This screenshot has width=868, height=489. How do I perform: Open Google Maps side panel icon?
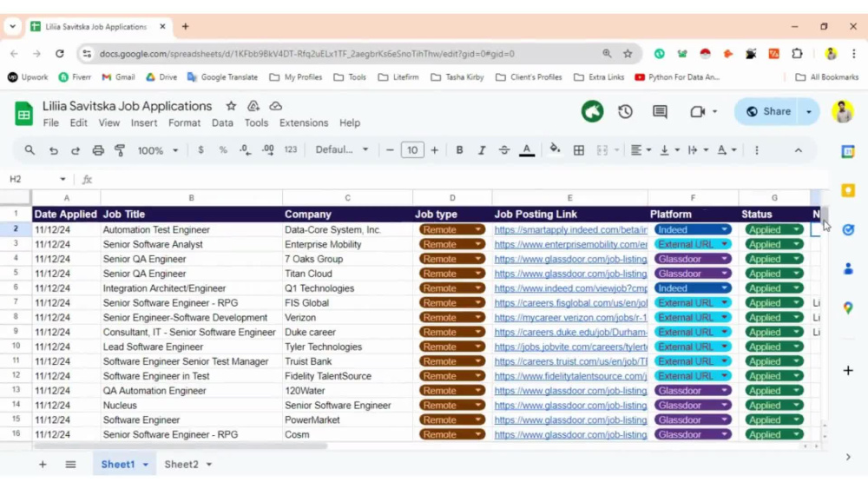click(847, 308)
